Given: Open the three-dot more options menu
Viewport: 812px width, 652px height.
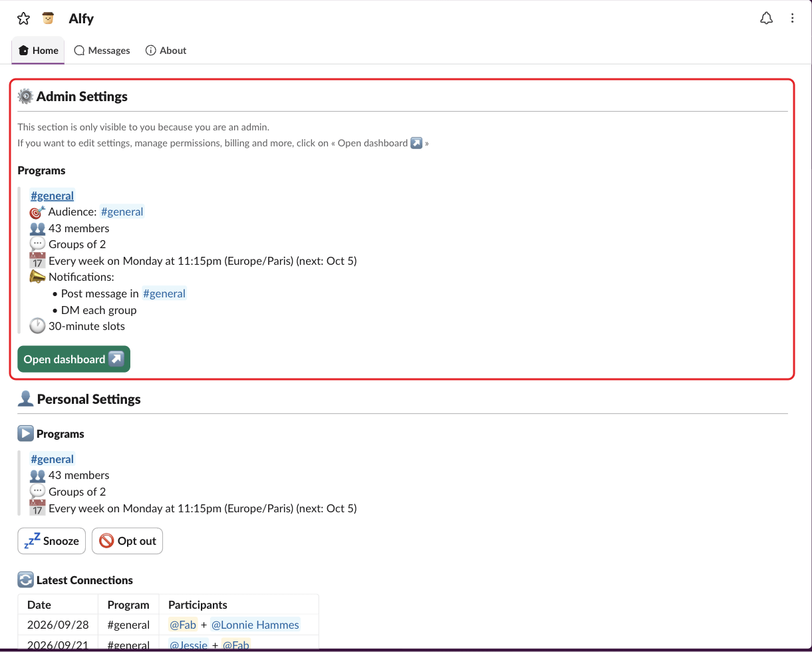Looking at the screenshot, I should [x=792, y=19].
